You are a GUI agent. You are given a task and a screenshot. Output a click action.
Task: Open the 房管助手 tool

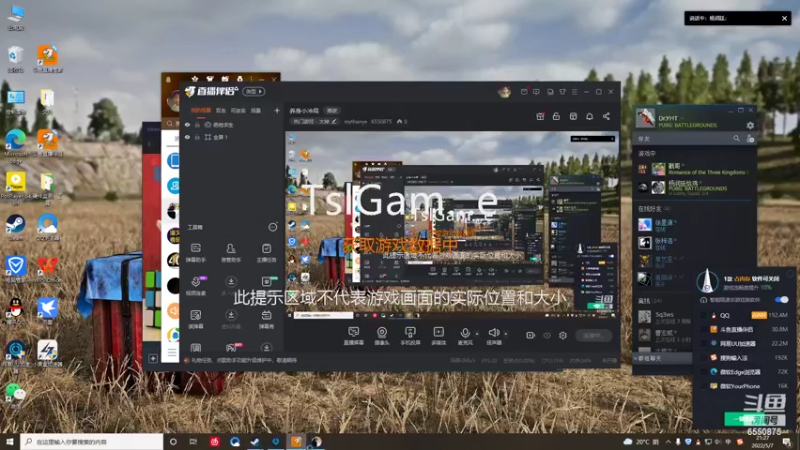(x=231, y=253)
